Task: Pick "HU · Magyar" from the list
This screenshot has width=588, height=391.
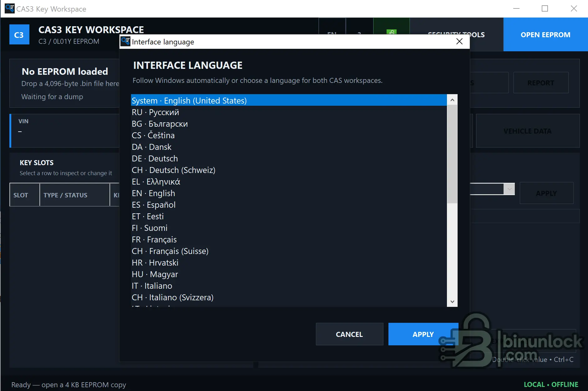Action: 289,274
